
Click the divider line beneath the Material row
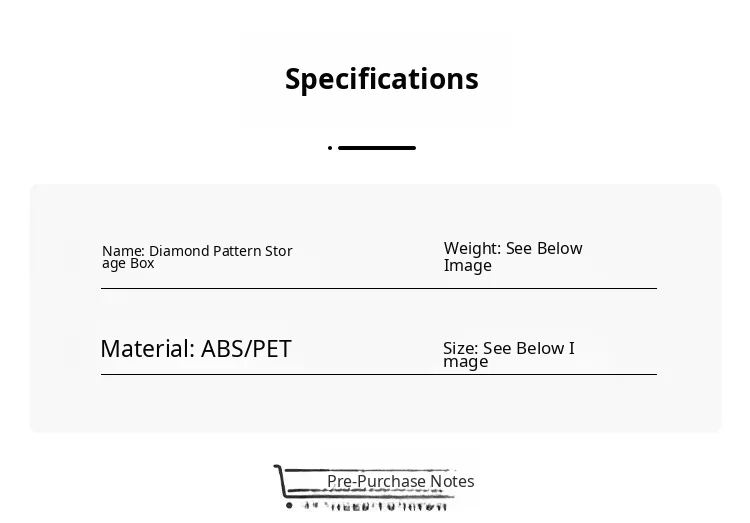(379, 374)
